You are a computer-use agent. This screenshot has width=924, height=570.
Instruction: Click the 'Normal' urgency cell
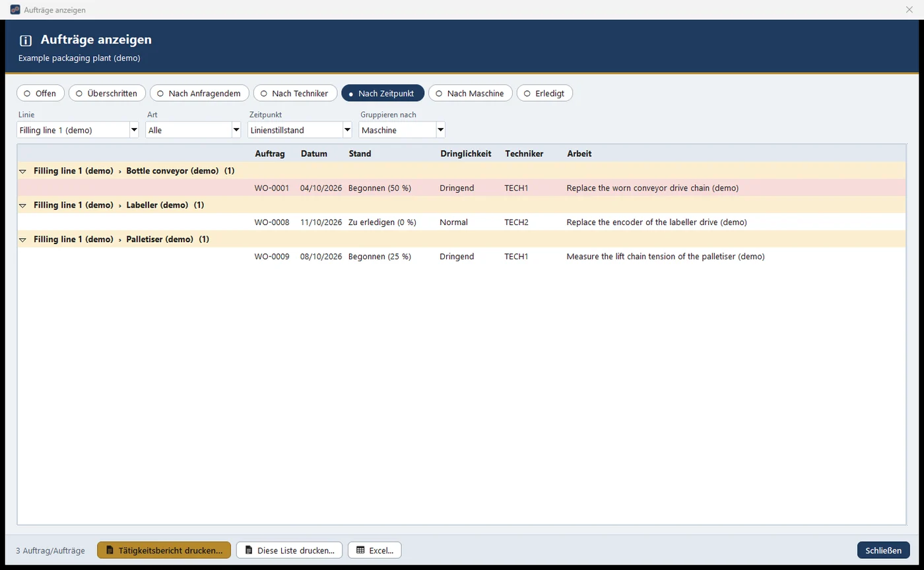point(453,222)
